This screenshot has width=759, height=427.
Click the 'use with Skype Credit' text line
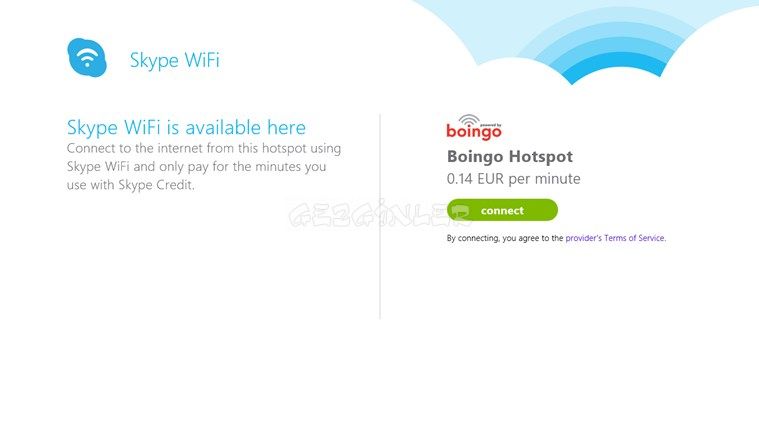pyautogui.click(x=131, y=185)
